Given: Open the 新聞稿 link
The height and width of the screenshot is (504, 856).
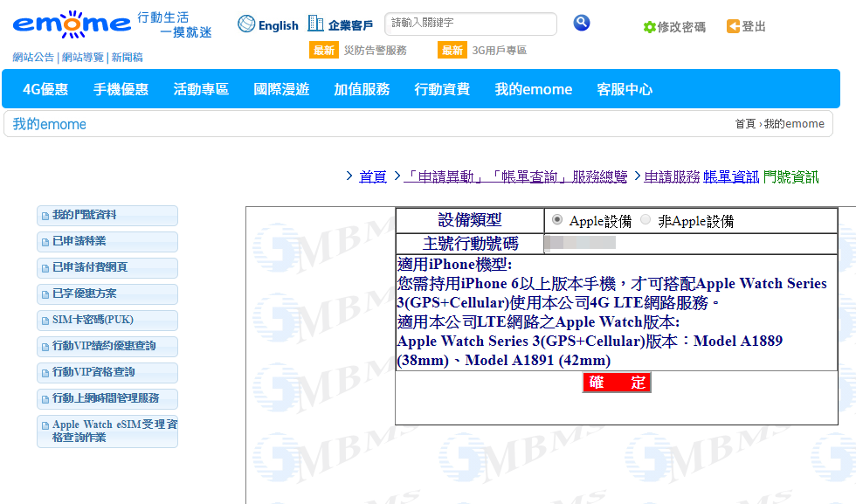Looking at the screenshot, I should (127, 58).
